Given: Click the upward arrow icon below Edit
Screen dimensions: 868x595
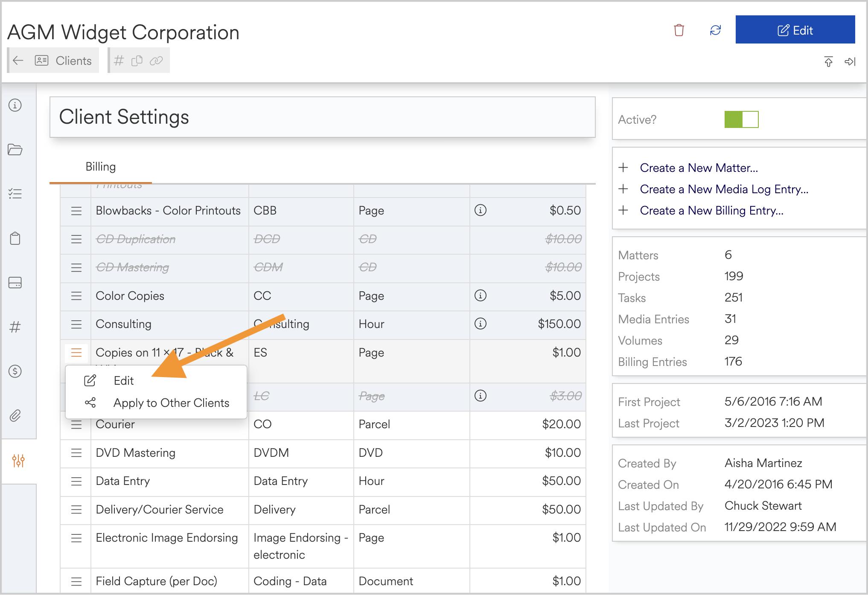Looking at the screenshot, I should 828,61.
